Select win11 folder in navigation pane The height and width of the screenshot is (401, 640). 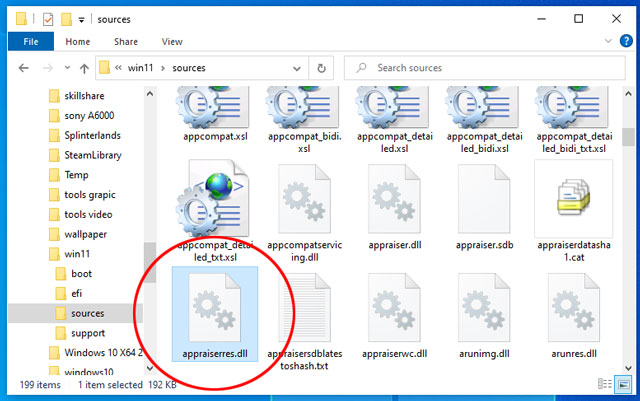click(x=77, y=254)
